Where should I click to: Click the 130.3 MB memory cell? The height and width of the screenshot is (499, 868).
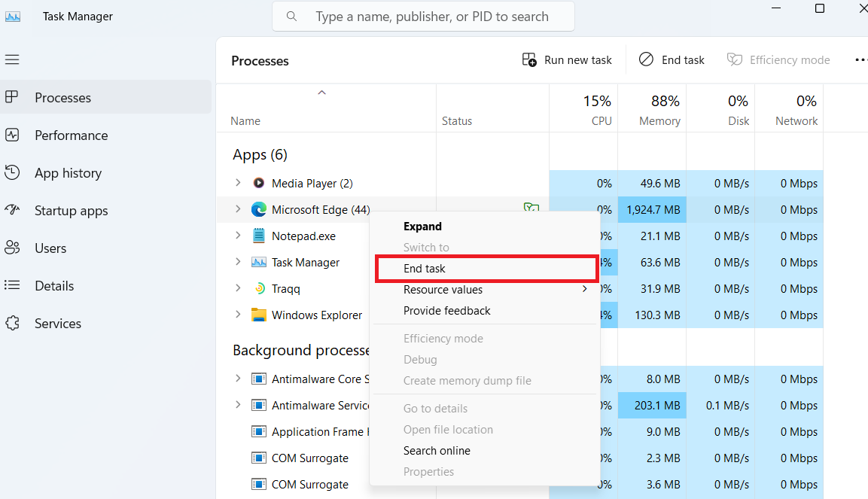pyautogui.click(x=652, y=315)
